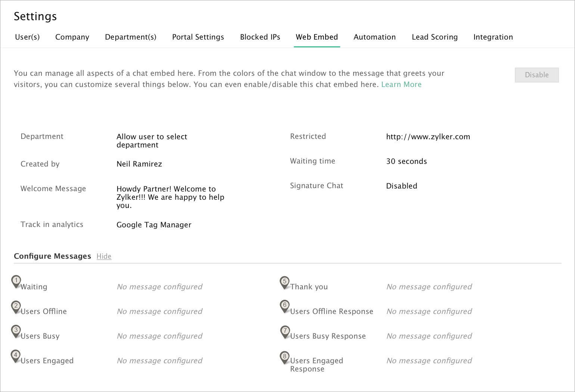
Task: Open the Integration tab
Action: coord(493,37)
